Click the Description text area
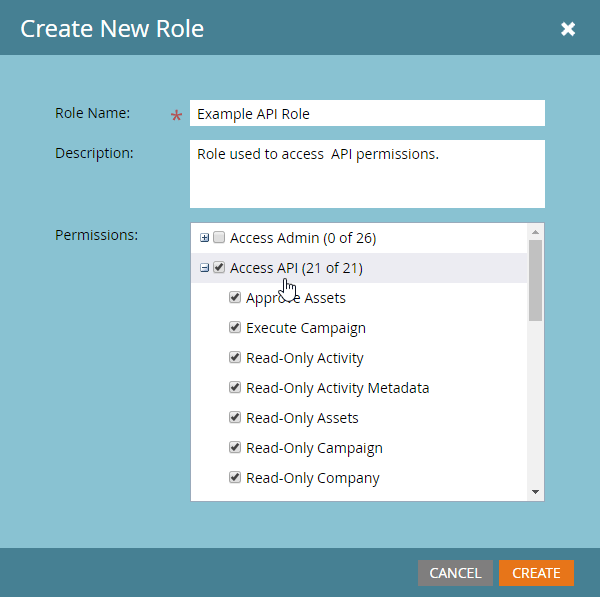600x597 pixels. [367, 174]
